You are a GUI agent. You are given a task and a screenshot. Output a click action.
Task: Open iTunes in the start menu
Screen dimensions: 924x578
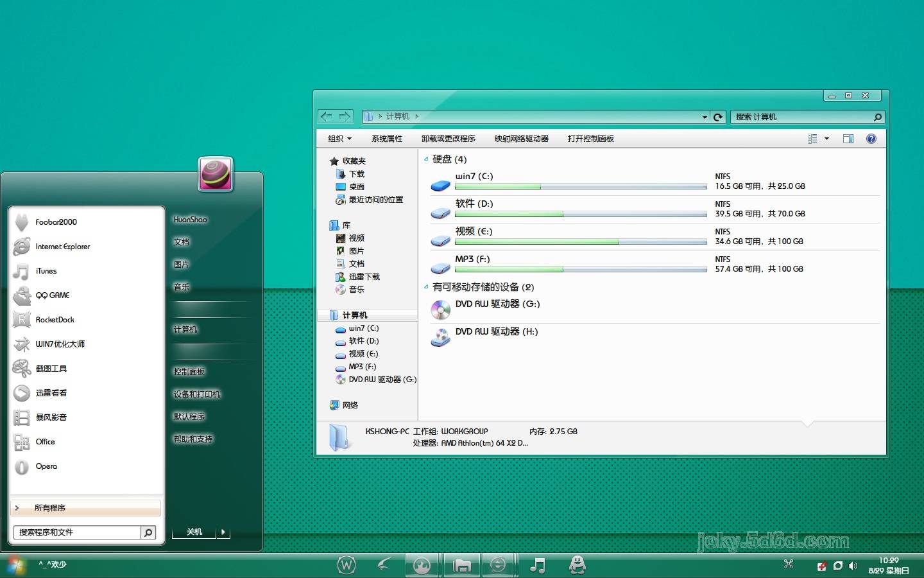pos(87,271)
